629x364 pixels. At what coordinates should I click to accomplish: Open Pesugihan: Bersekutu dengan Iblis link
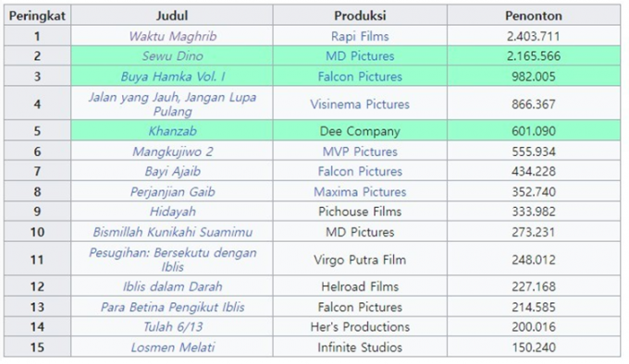click(172, 260)
